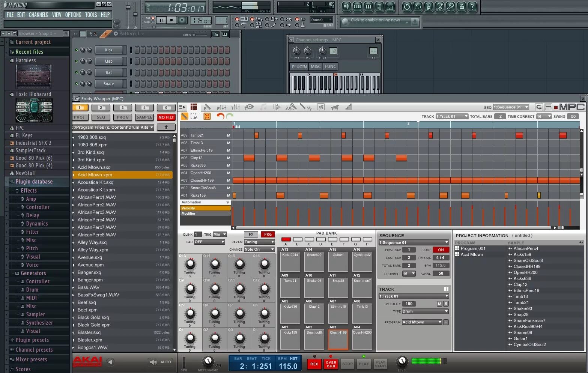
Task: Open the MPC program mixer icon
Action: tap(221, 107)
